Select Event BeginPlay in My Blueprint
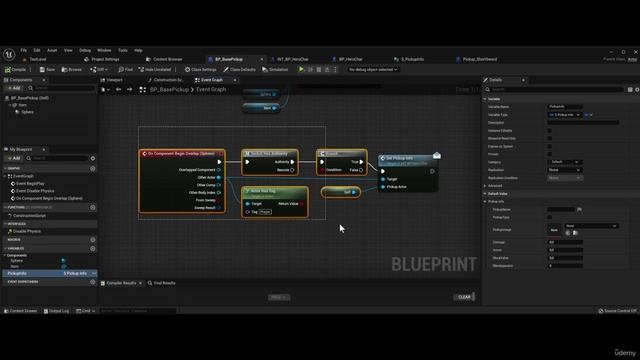 (30, 184)
